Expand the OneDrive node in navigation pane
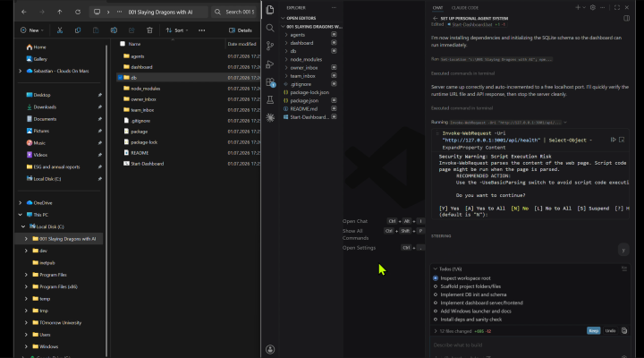 click(20, 202)
